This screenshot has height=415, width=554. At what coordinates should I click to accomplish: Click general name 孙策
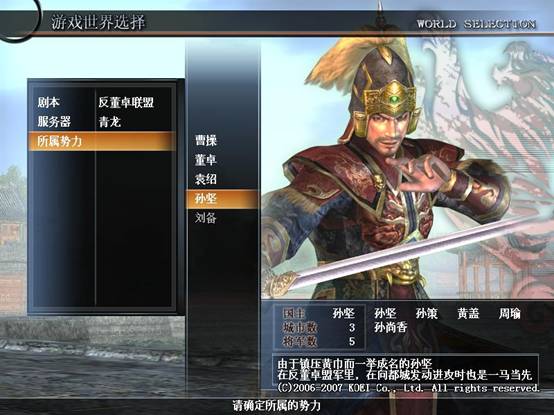(x=427, y=314)
